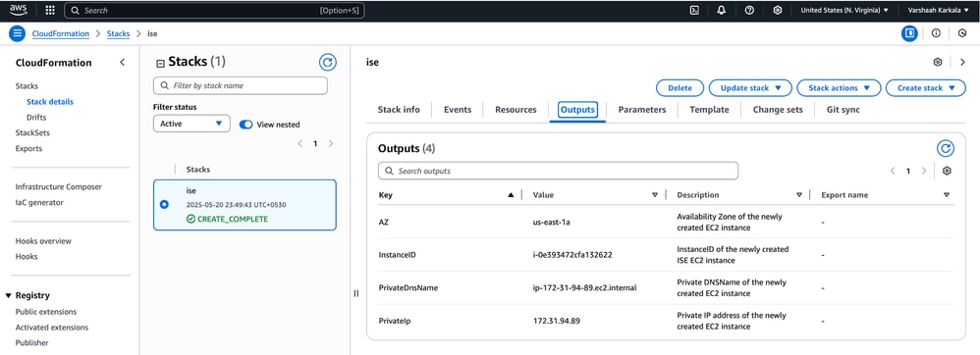Focus the Search outputs field
Viewport: 980px width, 355px height.
[x=558, y=171]
